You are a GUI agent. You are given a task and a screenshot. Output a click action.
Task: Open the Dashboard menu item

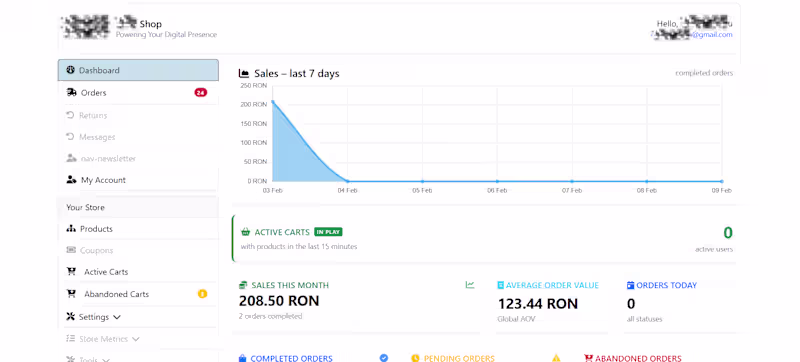click(138, 70)
